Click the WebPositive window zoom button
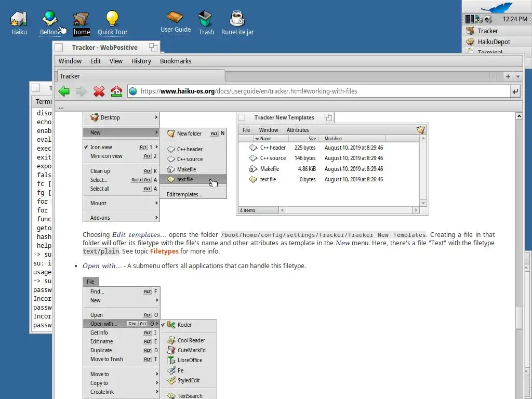The width and height of the screenshot is (532, 399). [153, 47]
